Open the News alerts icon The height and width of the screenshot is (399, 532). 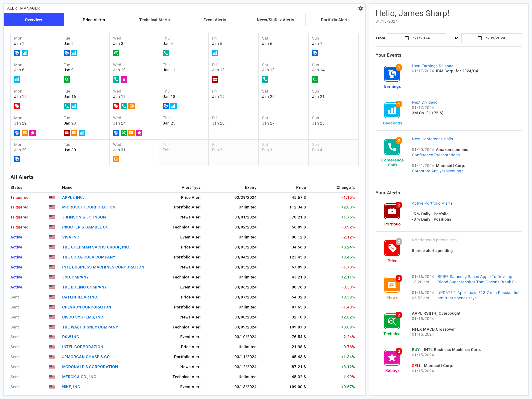click(x=392, y=285)
